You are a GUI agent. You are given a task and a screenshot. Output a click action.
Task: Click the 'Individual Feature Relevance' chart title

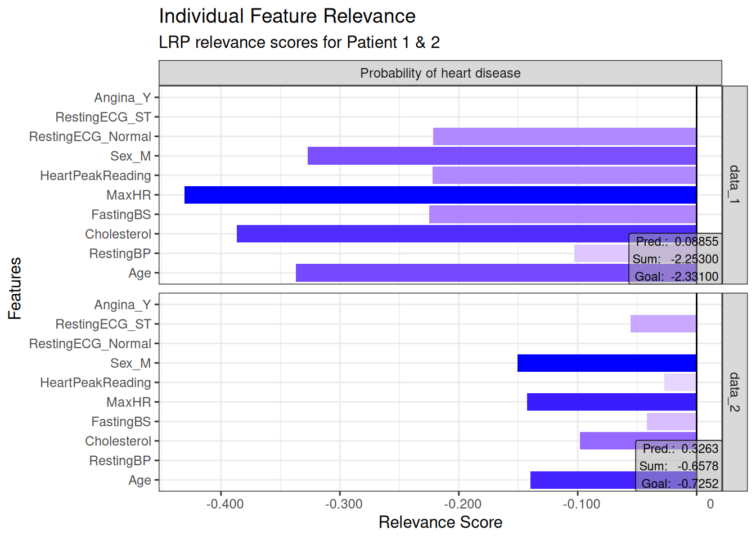point(287,16)
